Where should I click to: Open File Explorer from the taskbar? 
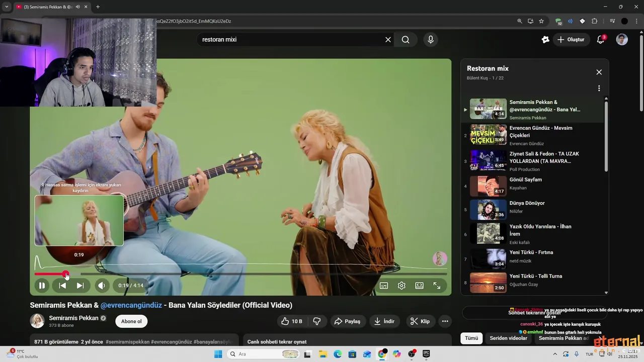point(322,354)
